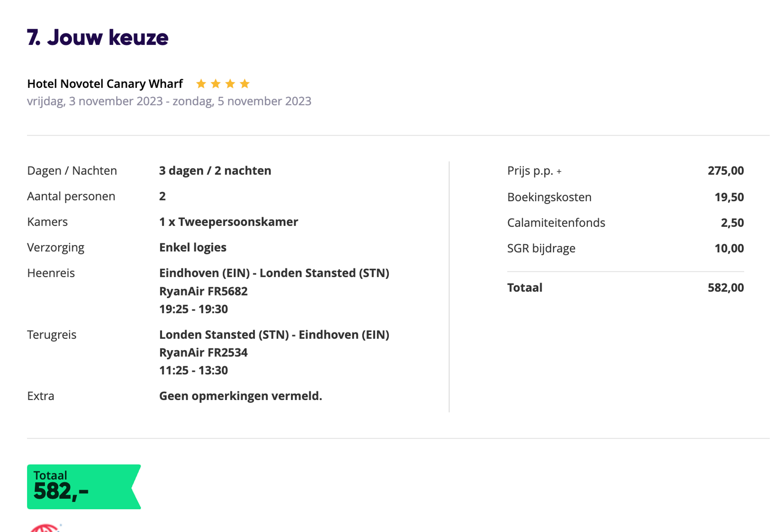
Task: Click the 1 x Tweepersoonskamer room value
Action: point(228,222)
